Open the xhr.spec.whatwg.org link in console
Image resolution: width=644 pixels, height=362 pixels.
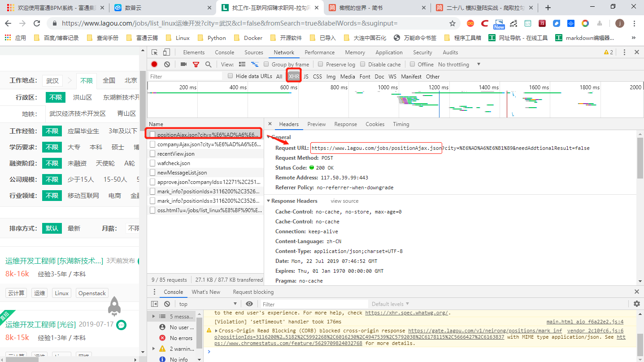(x=407, y=313)
